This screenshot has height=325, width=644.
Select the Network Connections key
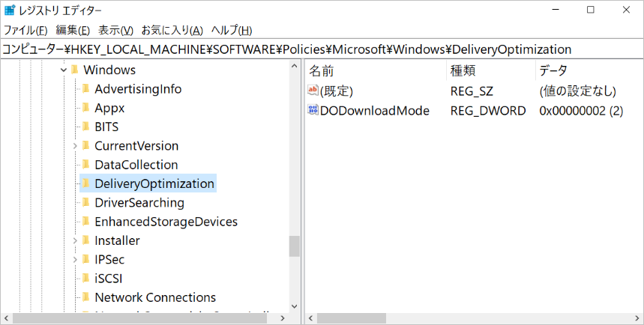[155, 297]
